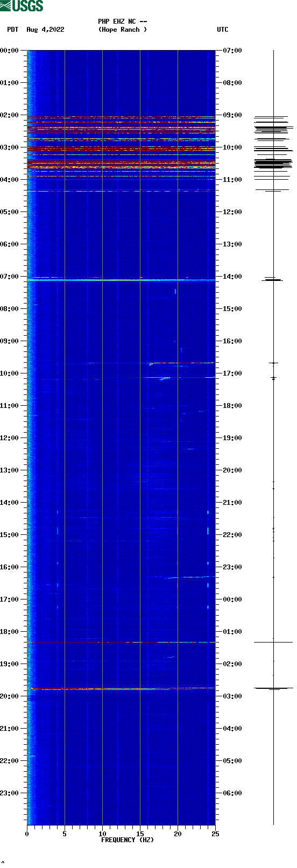The width and height of the screenshot is (297, 868).
Task: Click the 'UTC' timezone label
Action: point(223,30)
